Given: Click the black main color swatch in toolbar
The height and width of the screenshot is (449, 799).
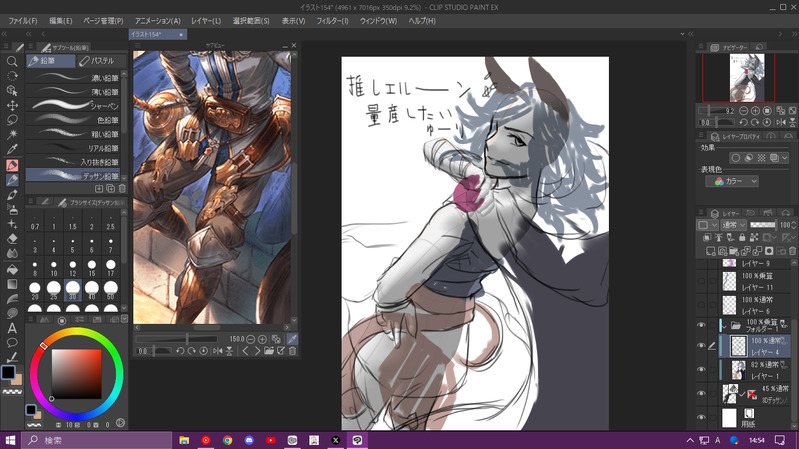Looking at the screenshot, I should (8, 373).
